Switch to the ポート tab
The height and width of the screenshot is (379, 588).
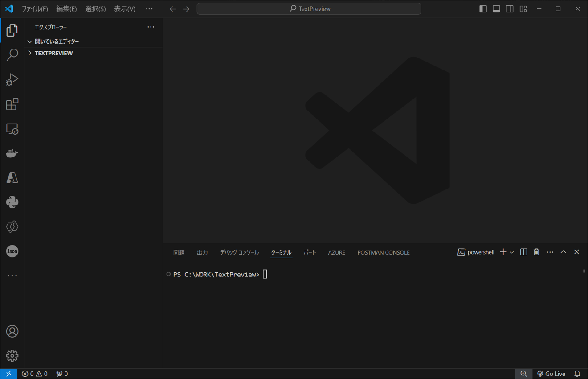tap(310, 252)
